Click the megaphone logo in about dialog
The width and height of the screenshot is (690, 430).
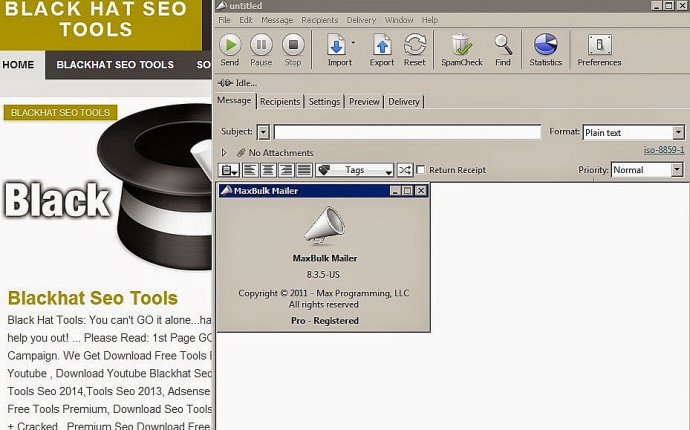(325, 226)
